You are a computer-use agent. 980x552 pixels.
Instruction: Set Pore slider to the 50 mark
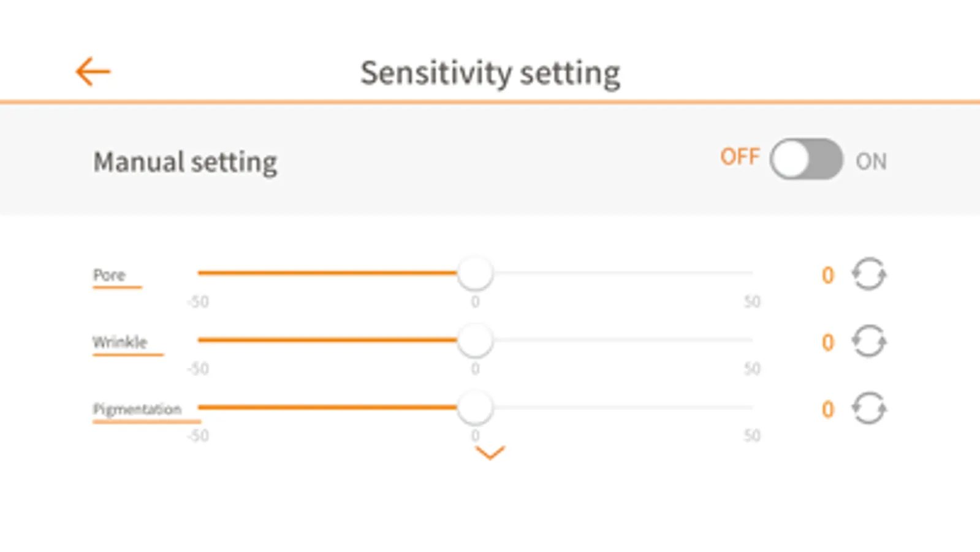751,273
